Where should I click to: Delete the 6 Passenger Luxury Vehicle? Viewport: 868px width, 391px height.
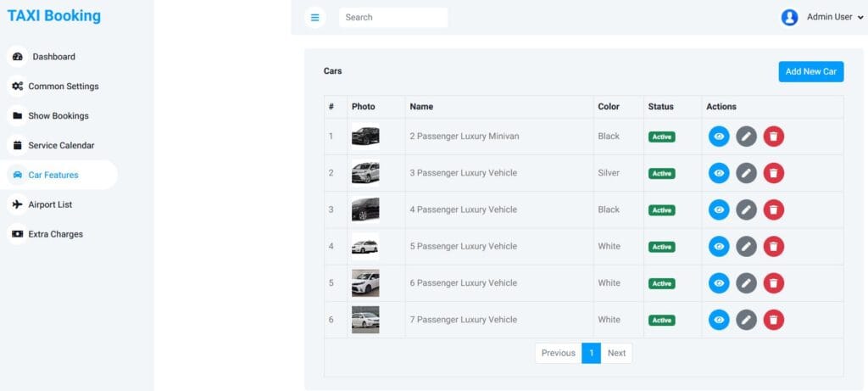(x=773, y=283)
